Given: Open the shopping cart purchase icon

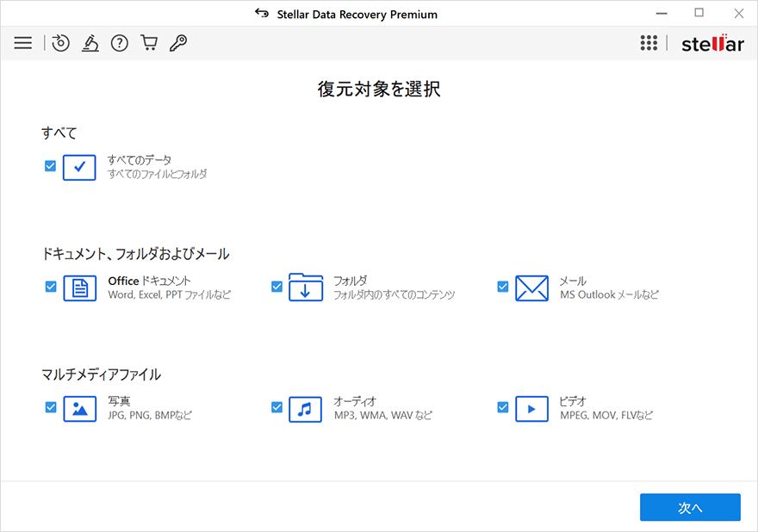Looking at the screenshot, I should 148,42.
